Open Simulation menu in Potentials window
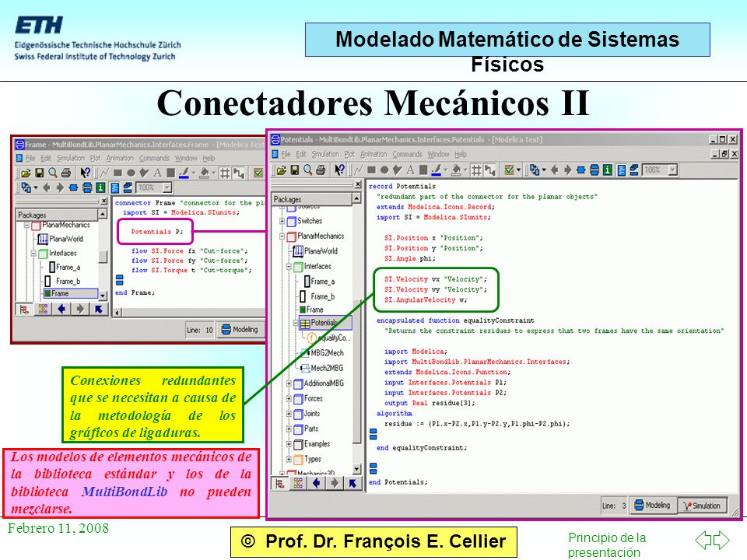747x560 pixels. click(x=325, y=154)
